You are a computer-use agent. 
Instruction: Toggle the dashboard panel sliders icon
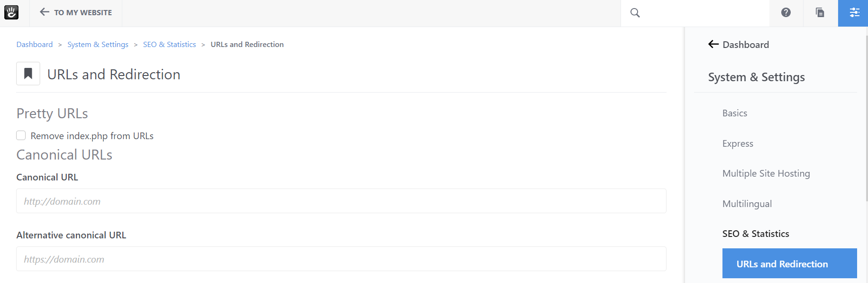(x=854, y=12)
